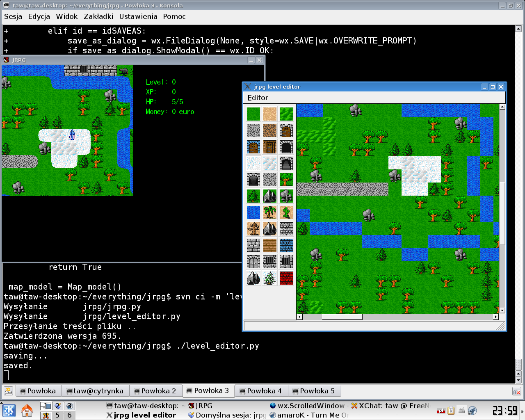Viewport: 525px width, 420px height.
Task: Click the home folder icon in panel
Action: [27, 410]
